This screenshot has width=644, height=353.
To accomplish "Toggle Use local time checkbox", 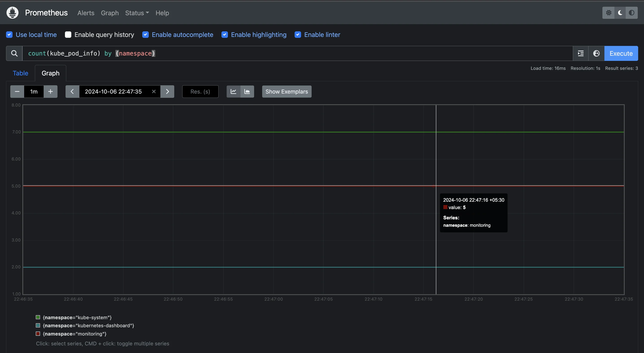I will point(9,34).
